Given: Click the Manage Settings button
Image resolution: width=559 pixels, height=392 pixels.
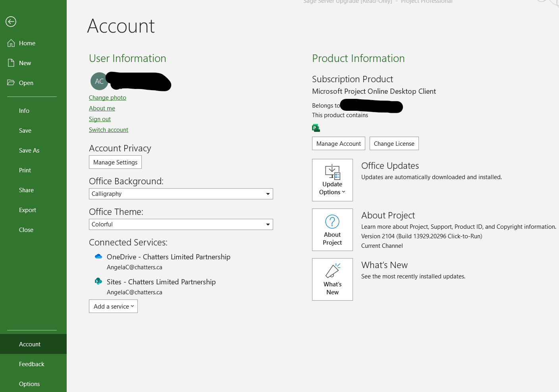Looking at the screenshot, I should coord(115,162).
